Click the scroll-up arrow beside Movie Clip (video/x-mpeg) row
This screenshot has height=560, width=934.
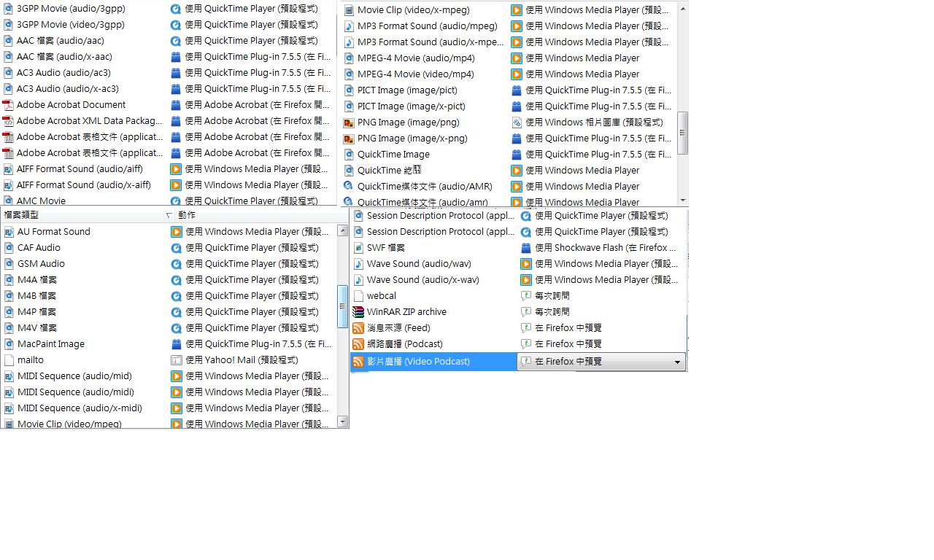tap(683, 9)
